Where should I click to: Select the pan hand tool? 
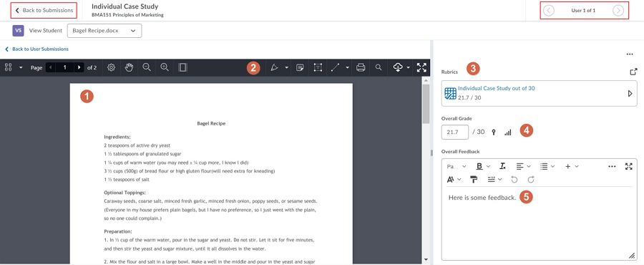(129, 68)
